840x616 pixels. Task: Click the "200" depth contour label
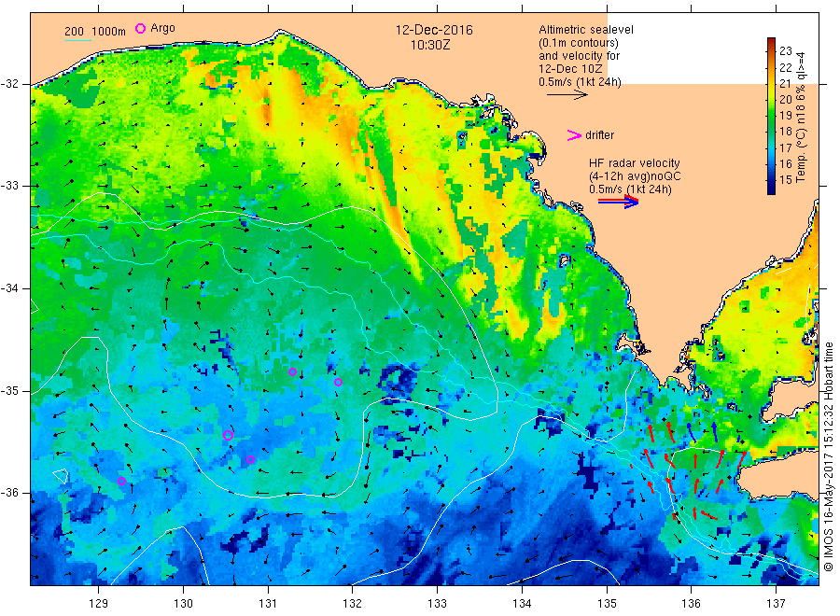pos(74,32)
